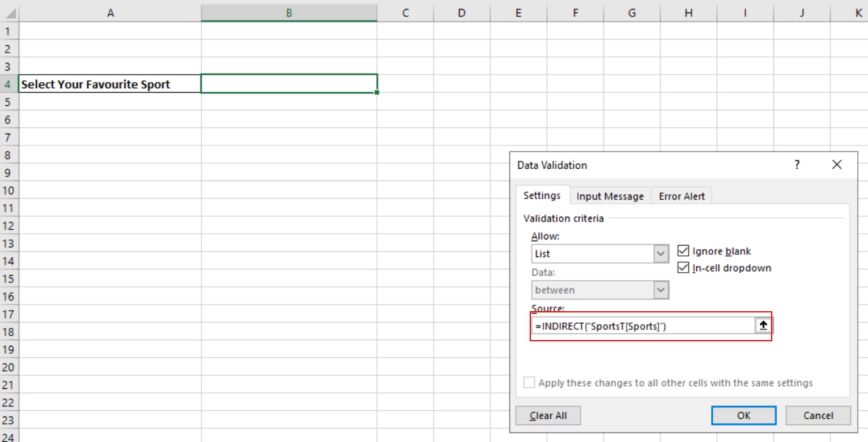
Task: Close the Data Validation dialog with X
Action: [x=837, y=165]
